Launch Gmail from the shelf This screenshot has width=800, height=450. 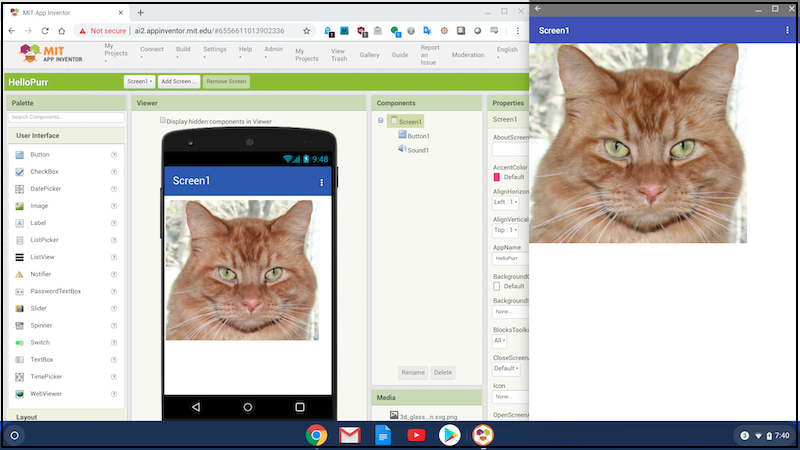(349, 435)
